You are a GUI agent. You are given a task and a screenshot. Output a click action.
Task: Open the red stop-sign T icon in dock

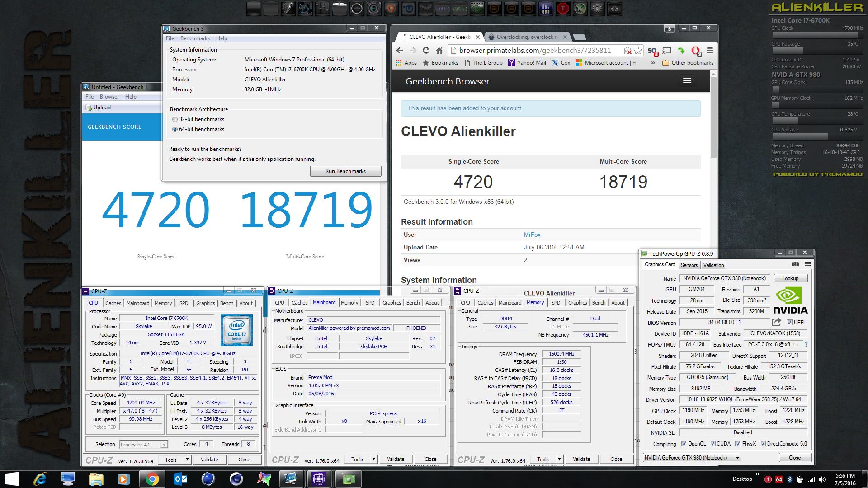click(x=563, y=8)
